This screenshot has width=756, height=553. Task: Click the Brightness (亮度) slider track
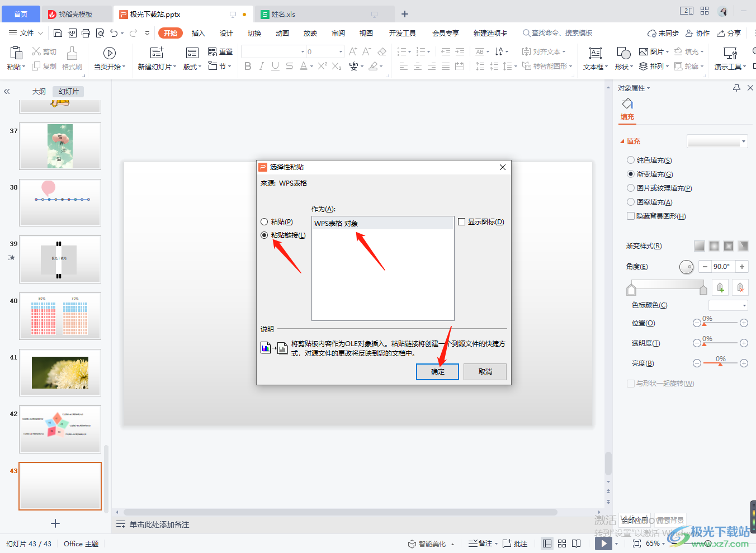[720, 363]
